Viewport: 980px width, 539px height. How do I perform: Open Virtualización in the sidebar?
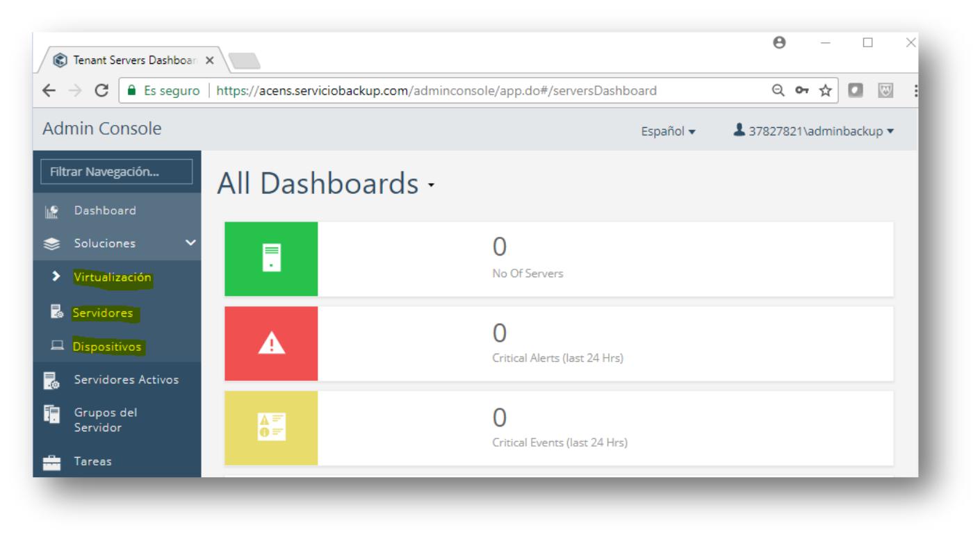pos(113,277)
